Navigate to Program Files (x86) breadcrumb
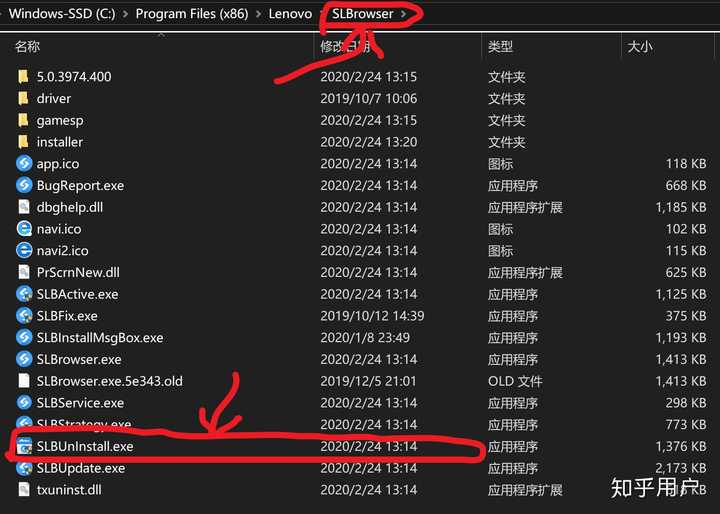Screen dimensions: 720x514 [192, 14]
